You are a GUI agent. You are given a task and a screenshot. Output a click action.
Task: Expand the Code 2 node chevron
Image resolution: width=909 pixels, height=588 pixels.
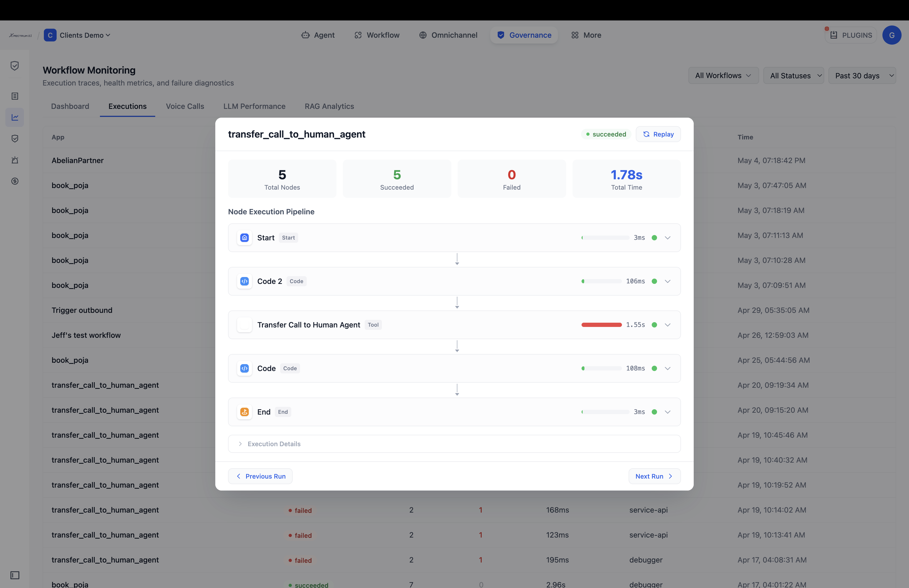point(668,281)
